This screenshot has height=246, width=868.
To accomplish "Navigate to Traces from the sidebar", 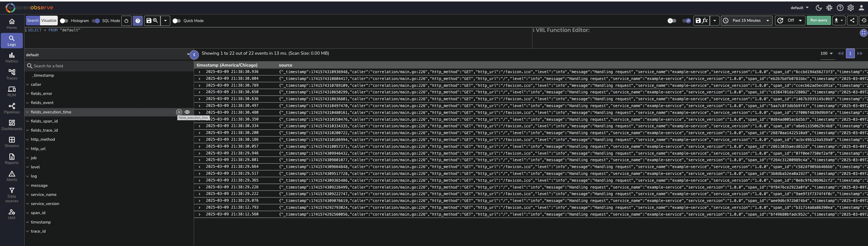I will tap(12, 75).
